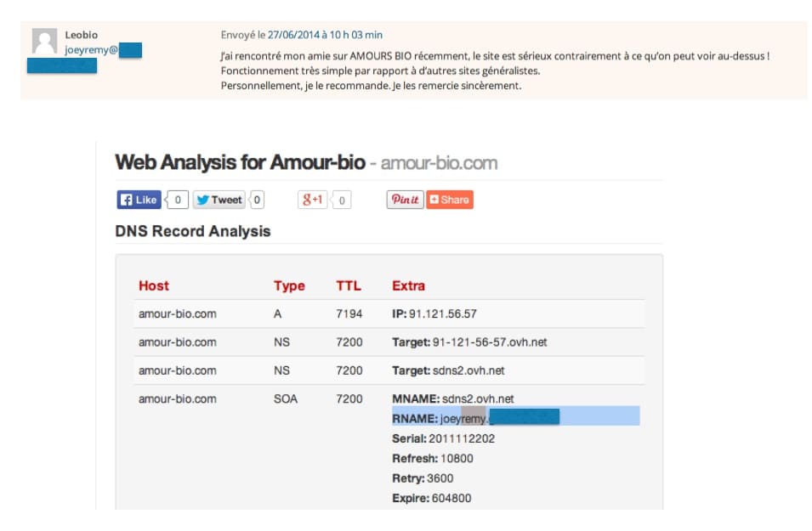Click "MNAME: sdns2.ovh.net"
Image resolution: width=812 pixels, height=531 pixels.
click(x=453, y=399)
